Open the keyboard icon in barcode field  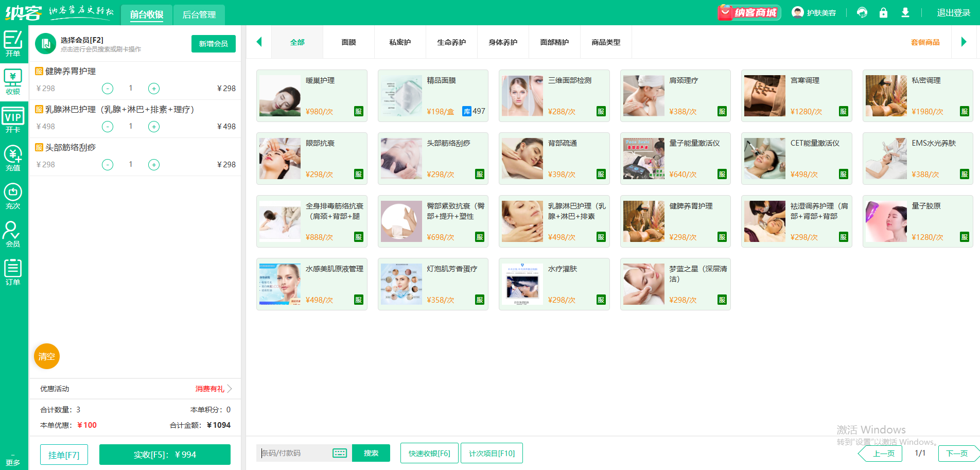(340, 453)
